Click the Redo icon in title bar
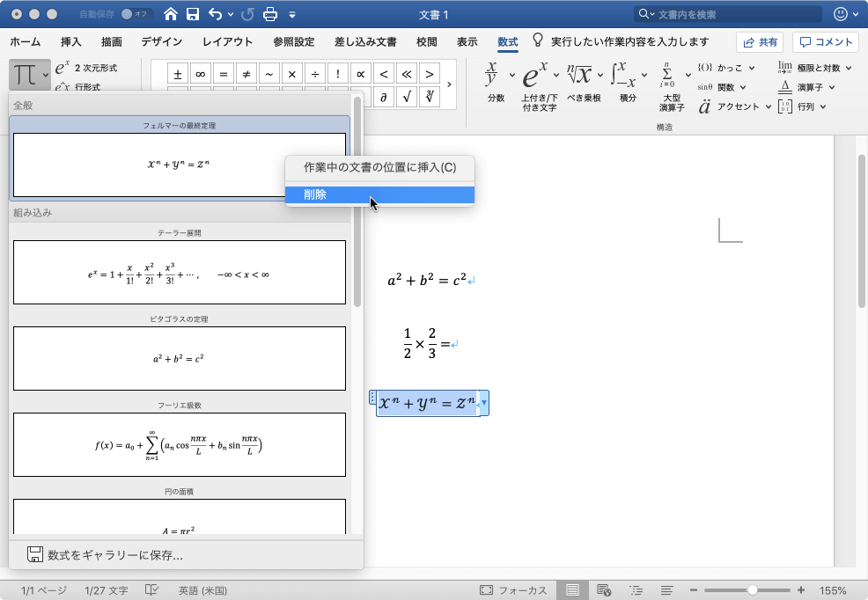Viewport: 868px width, 600px height. 247,14
